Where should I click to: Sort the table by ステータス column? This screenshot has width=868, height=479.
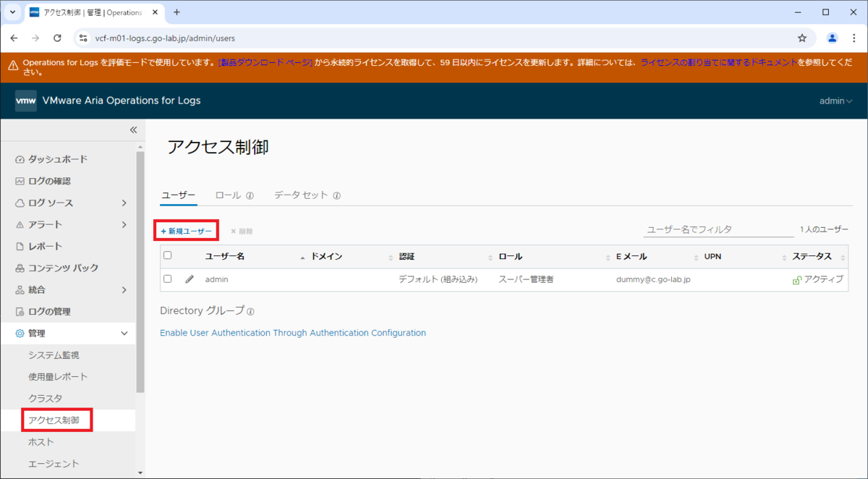click(812, 256)
